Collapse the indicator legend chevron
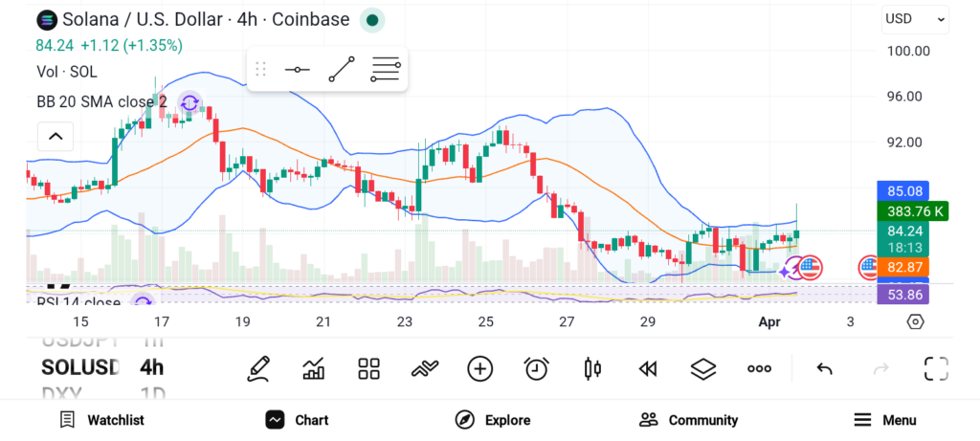The height and width of the screenshot is (441, 980). pyautogui.click(x=56, y=136)
